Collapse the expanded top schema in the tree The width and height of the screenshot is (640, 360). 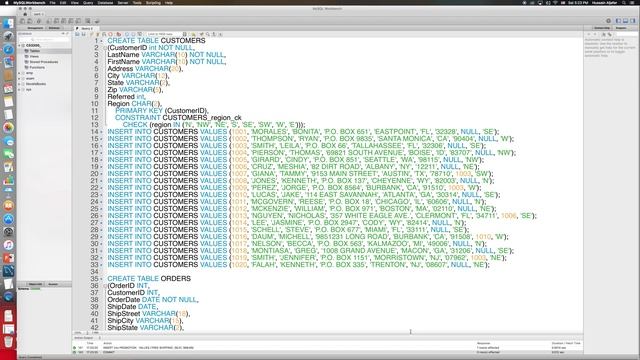pyautogui.click(x=19, y=45)
